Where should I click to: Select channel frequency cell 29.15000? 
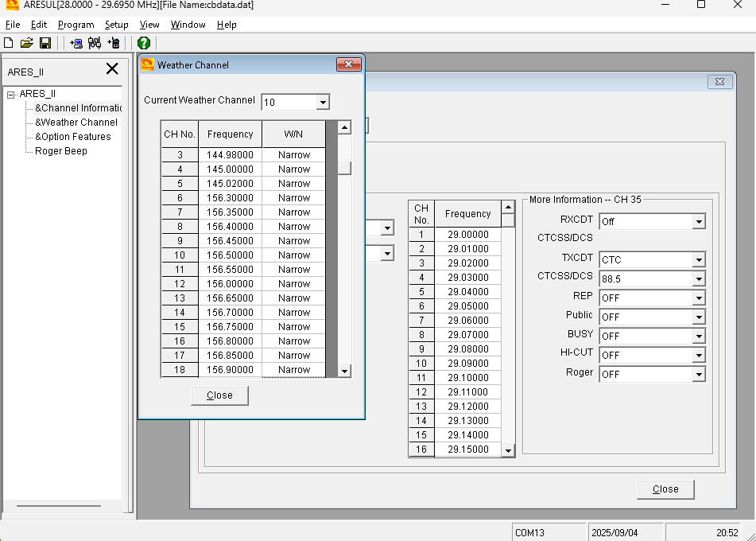467,450
